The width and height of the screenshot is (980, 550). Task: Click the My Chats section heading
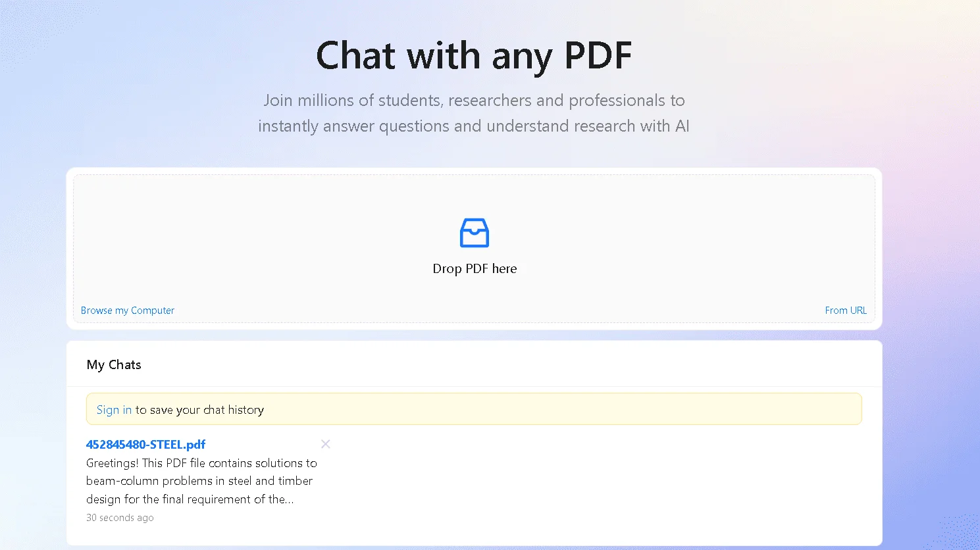coord(114,364)
